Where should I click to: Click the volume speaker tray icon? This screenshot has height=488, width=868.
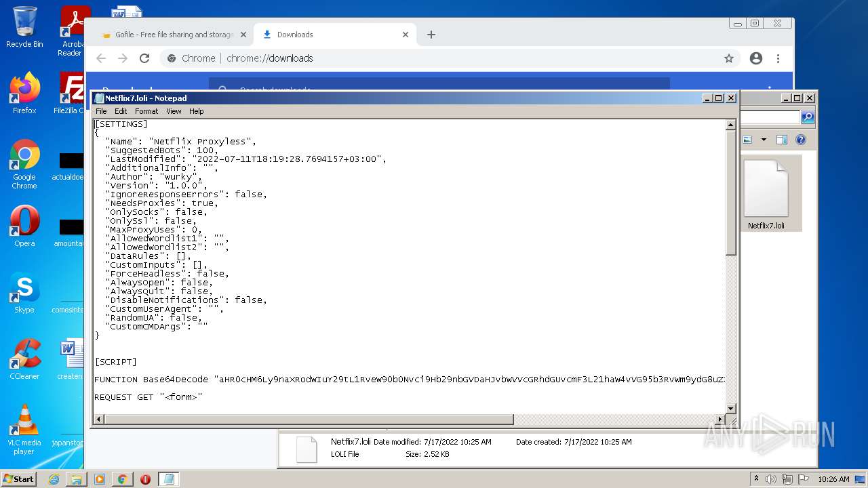pos(771,479)
